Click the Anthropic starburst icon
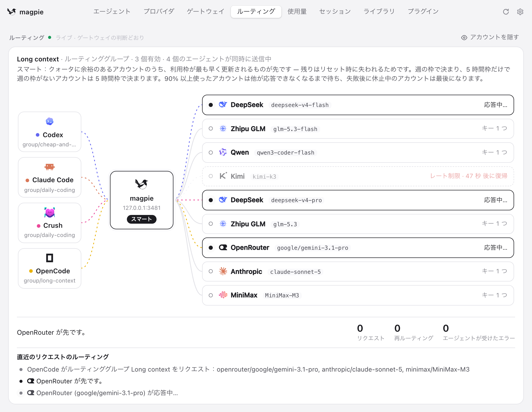532x412 pixels. pyautogui.click(x=223, y=271)
